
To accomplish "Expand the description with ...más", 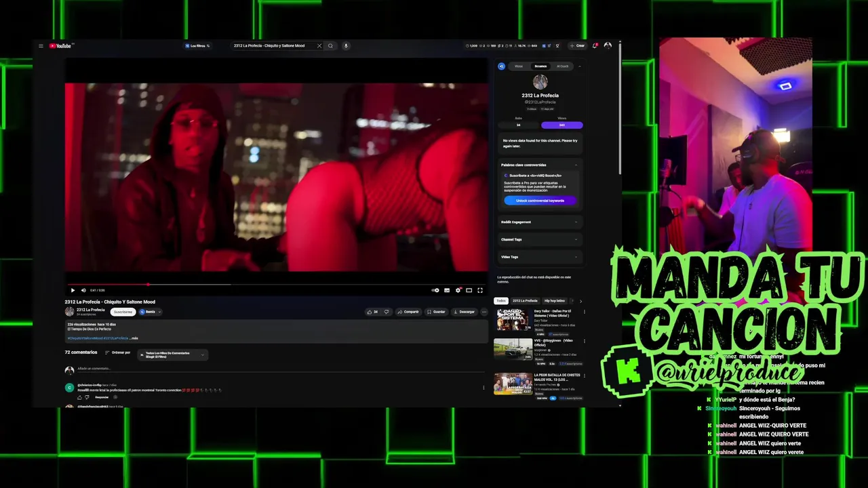I will click(134, 338).
